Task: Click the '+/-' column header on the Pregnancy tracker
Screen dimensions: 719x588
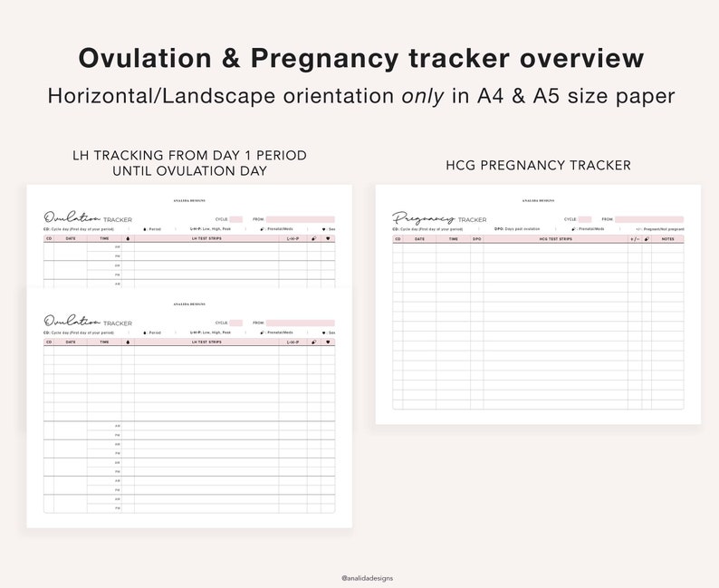Action: coord(635,239)
